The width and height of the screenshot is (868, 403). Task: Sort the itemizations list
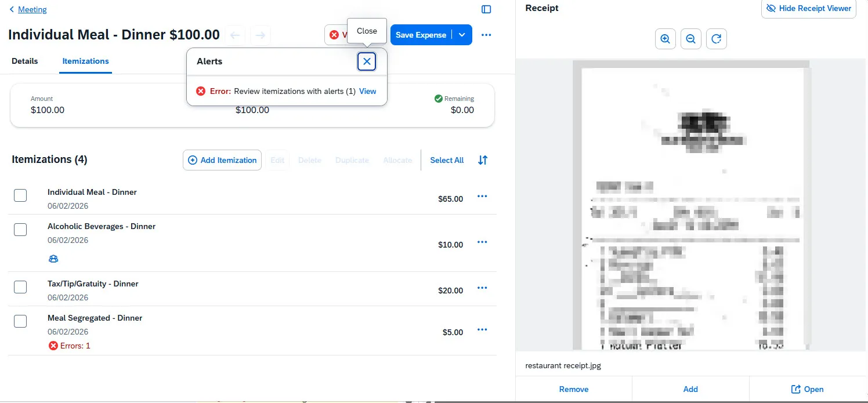pos(483,160)
